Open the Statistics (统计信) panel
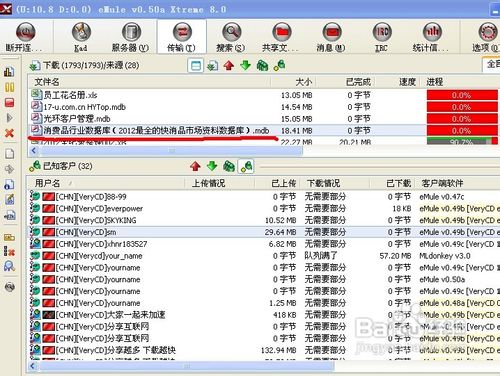 [432, 37]
